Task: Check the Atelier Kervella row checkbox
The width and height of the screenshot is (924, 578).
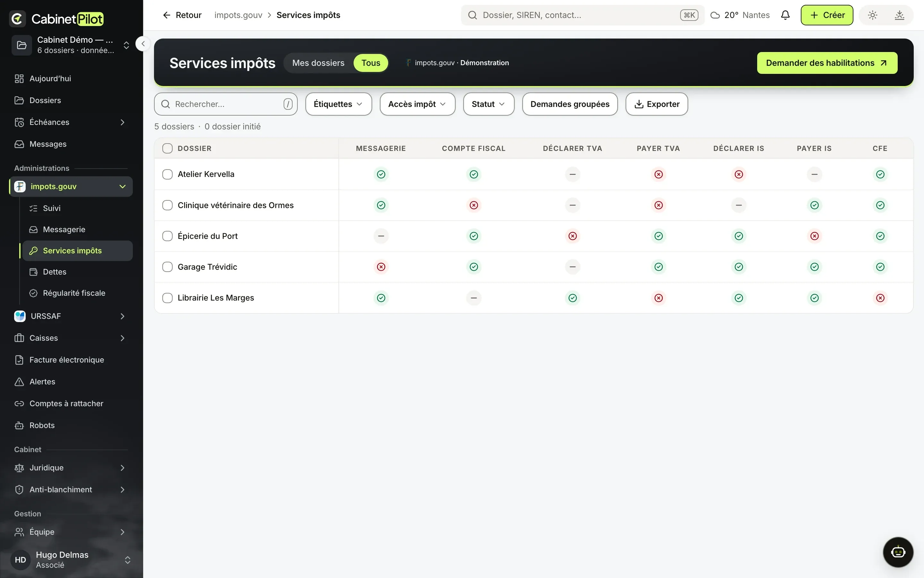Action: click(x=167, y=174)
